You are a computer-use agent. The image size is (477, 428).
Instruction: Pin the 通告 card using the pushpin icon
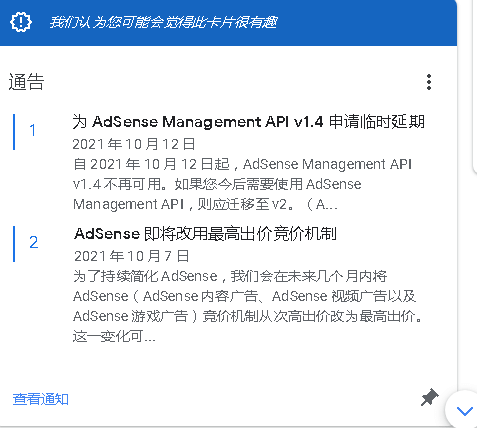tap(429, 397)
